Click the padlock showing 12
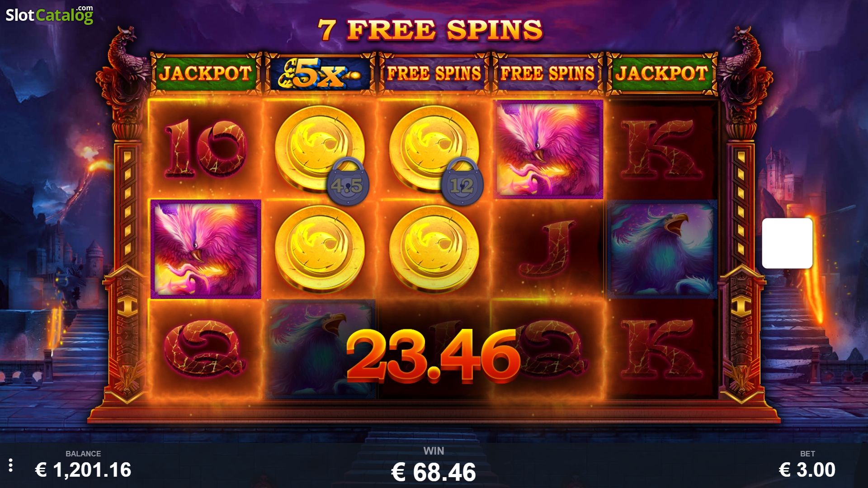Image resolution: width=868 pixels, height=488 pixels. pos(462,181)
